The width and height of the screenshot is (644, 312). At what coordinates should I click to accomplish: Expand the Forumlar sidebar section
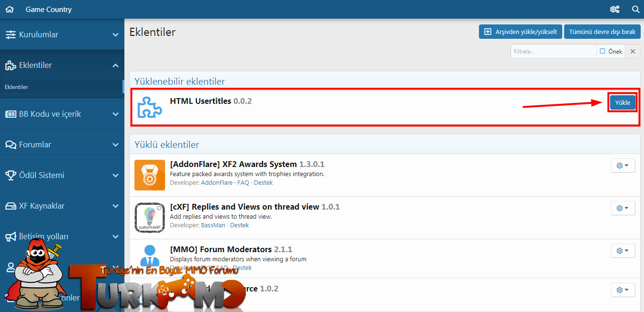tap(62, 145)
